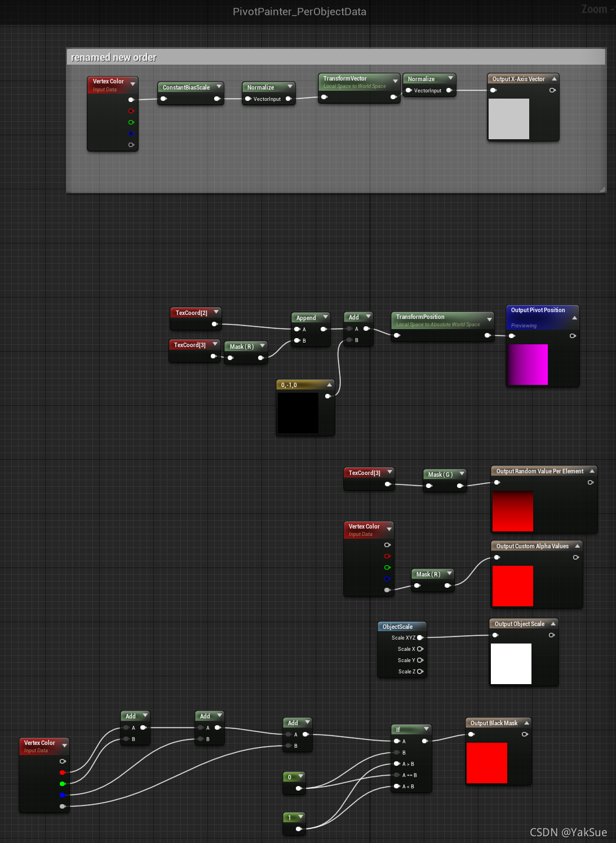Viewport: 616px width, 843px height.
Task: Select the Output X-Axis Vector node title
Action: pyautogui.click(x=518, y=79)
